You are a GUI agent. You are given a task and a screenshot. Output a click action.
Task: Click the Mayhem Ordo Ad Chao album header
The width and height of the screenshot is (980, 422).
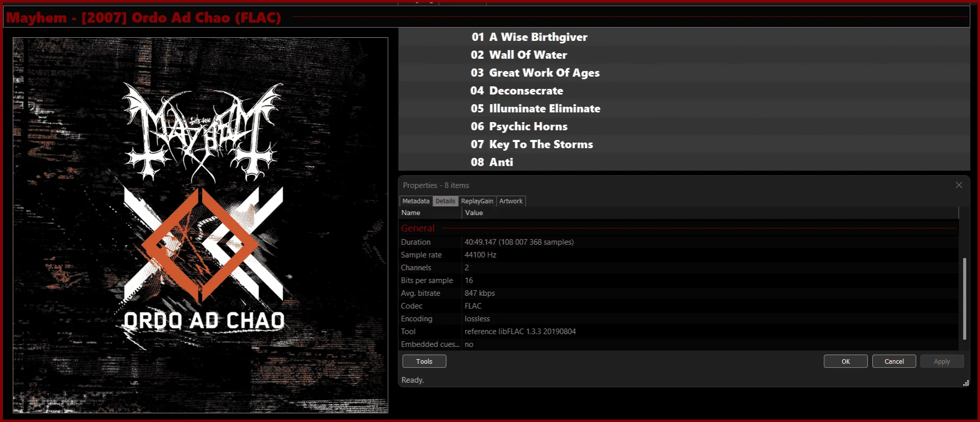(143, 17)
